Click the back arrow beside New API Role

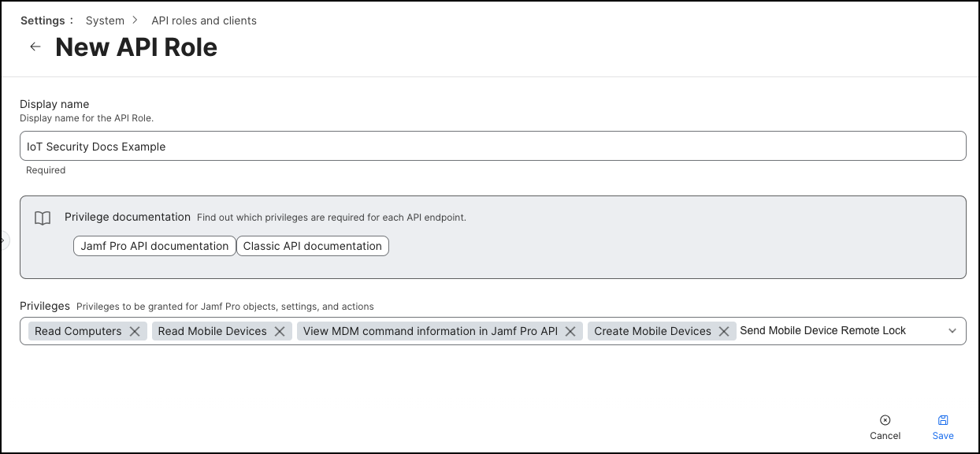tap(35, 47)
